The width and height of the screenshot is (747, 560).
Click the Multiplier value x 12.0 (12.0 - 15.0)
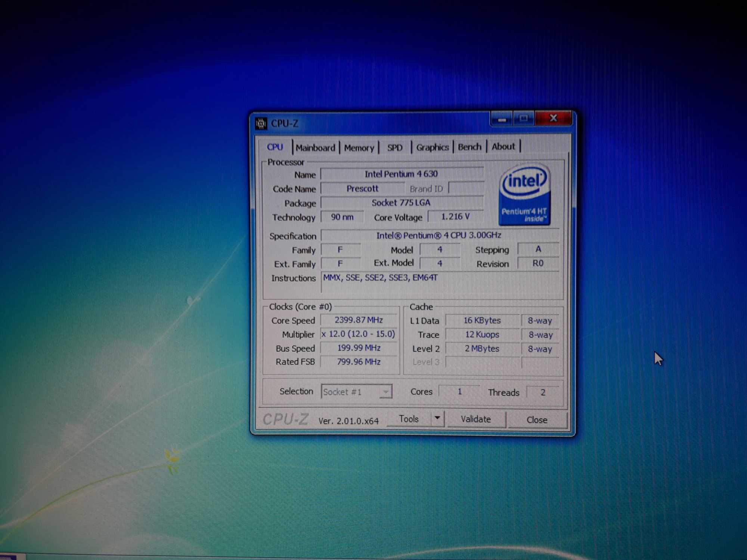359,334
